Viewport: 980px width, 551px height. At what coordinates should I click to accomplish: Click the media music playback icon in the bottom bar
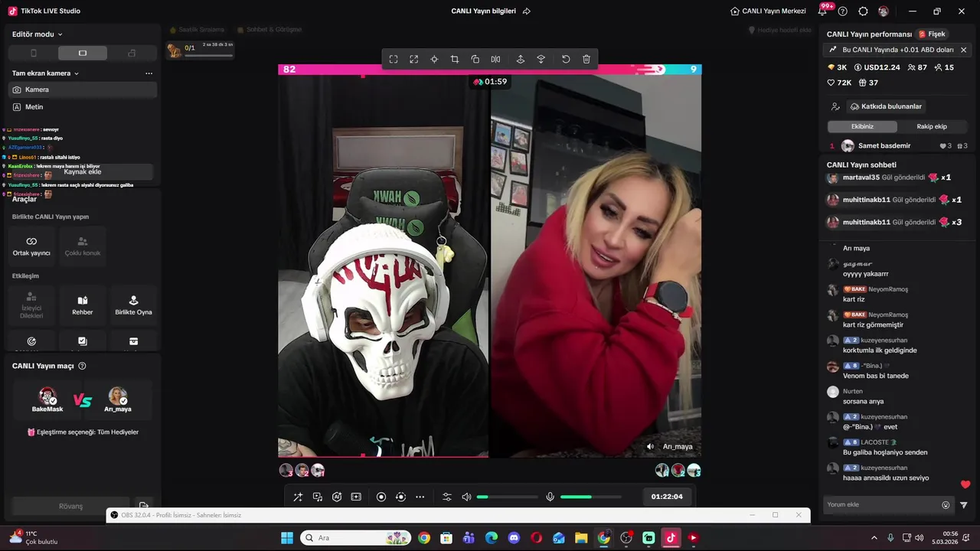coord(318,497)
